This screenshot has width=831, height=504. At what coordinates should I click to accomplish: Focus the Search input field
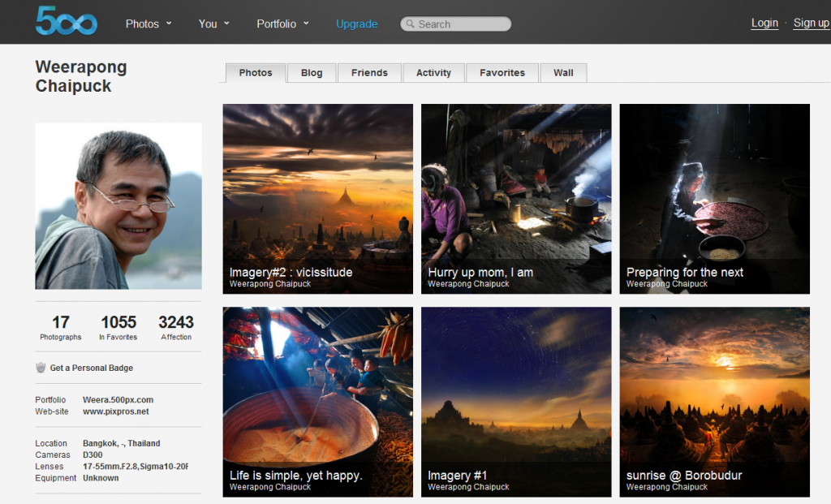pyautogui.click(x=463, y=24)
